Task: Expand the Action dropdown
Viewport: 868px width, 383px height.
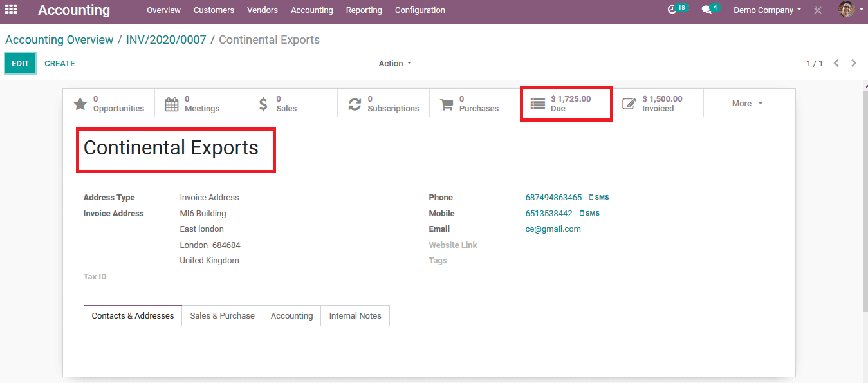Action: click(394, 63)
